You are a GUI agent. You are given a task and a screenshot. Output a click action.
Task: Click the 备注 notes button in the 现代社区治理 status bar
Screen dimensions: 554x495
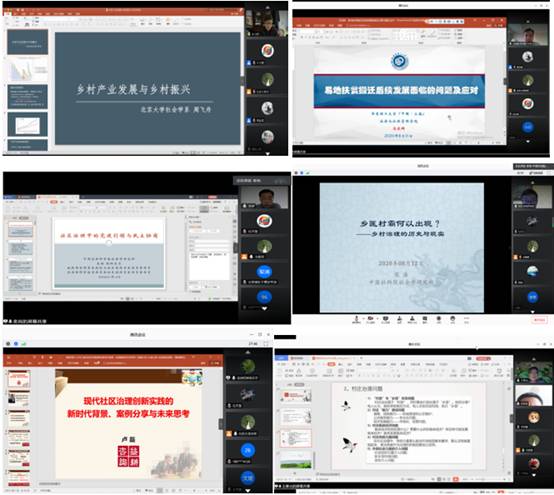click(139, 491)
